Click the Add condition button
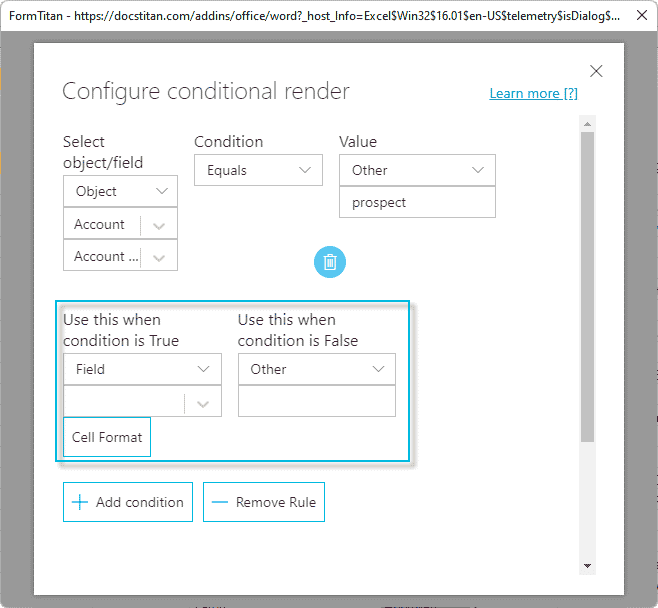 coord(127,502)
